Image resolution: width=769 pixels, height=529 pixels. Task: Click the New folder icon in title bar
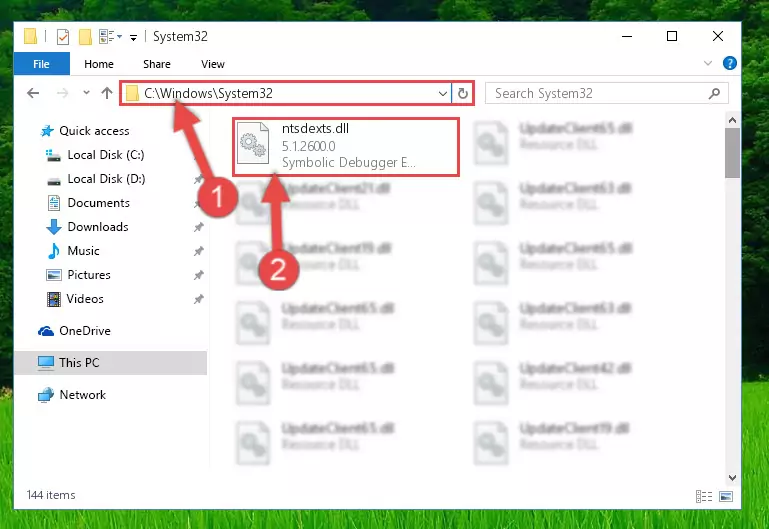[x=85, y=37]
